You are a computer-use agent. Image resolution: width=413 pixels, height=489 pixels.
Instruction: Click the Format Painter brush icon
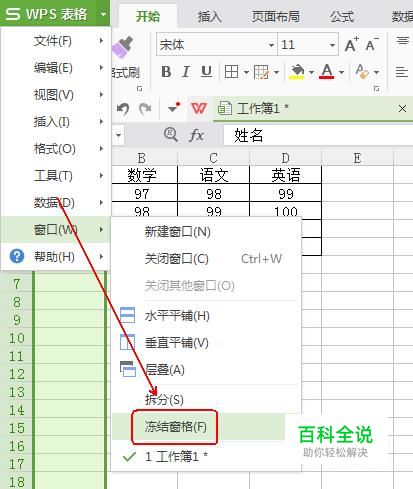point(123,47)
